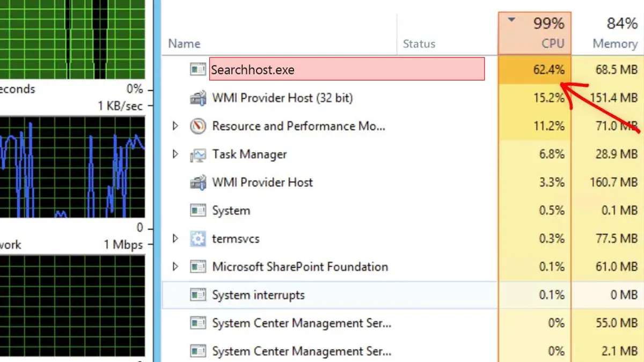Click the 55.0 MB memory value

[616, 323]
